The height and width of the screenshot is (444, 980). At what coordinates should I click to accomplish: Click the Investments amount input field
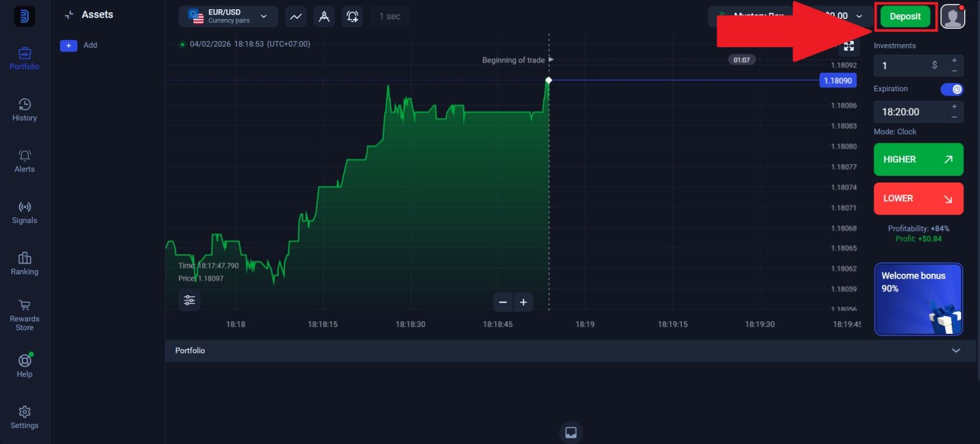coord(905,66)
